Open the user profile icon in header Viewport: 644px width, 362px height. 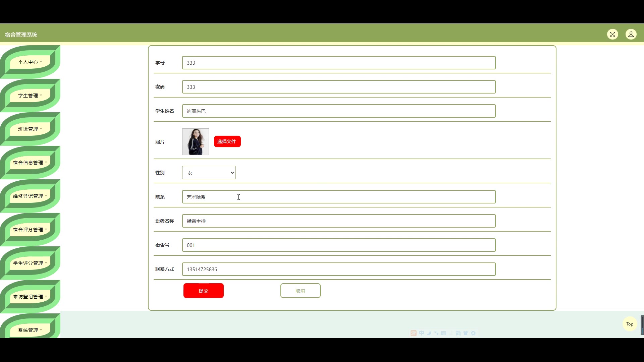tap(631, 34)
